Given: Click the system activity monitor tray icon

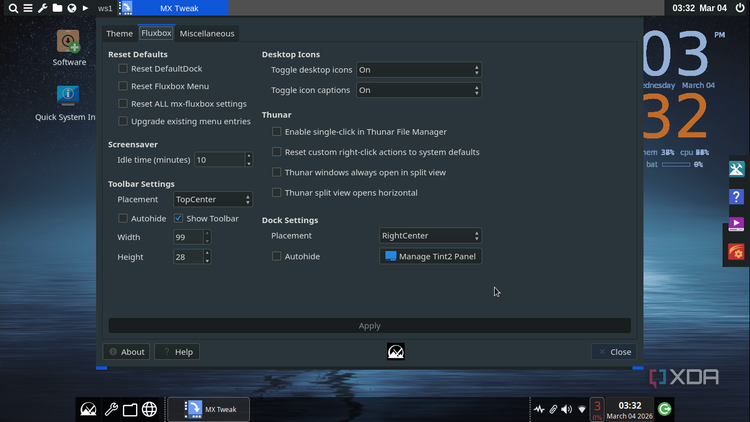Looking at the screenshot, I should tap(539, 409).
